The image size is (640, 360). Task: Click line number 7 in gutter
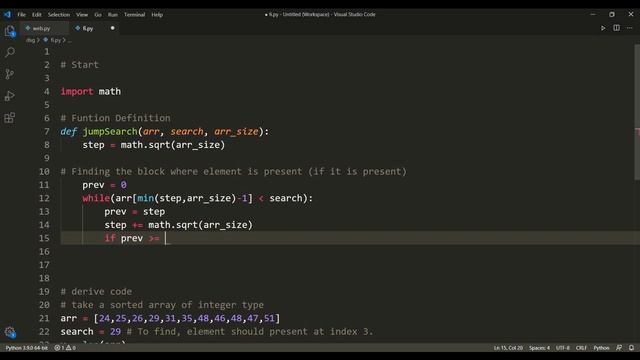tap(47, 131)
